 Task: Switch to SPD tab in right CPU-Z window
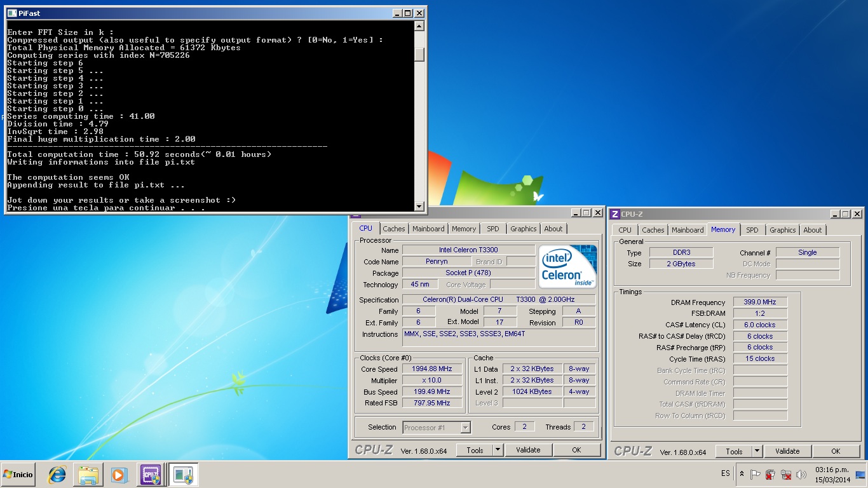point(752,230)
